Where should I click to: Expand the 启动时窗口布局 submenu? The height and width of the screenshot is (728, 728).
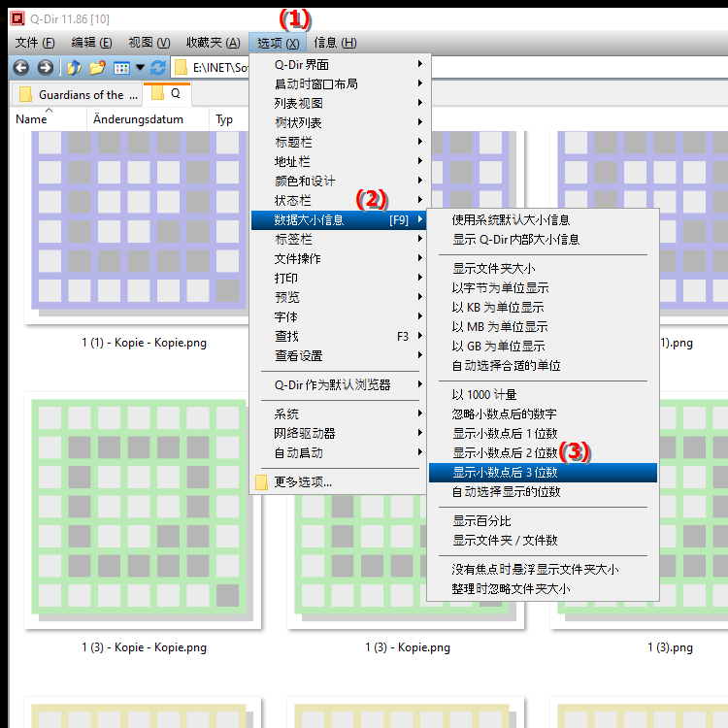click(340, 83)
